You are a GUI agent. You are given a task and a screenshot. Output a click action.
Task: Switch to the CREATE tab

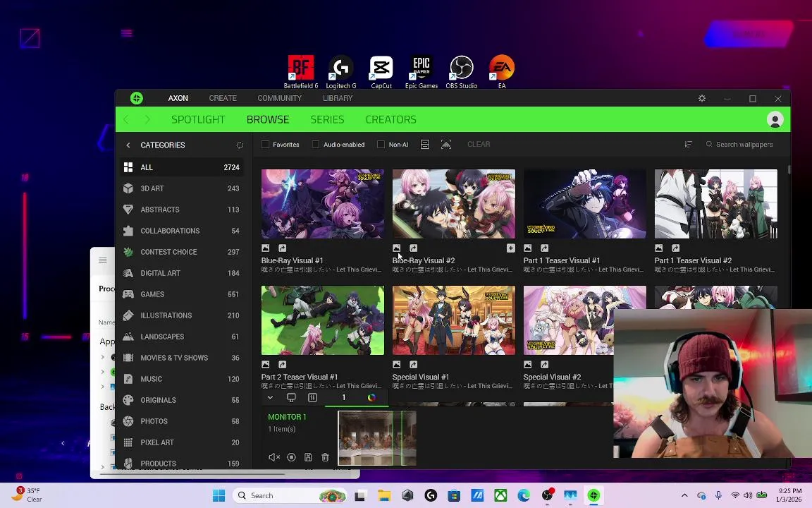point(223,98)
